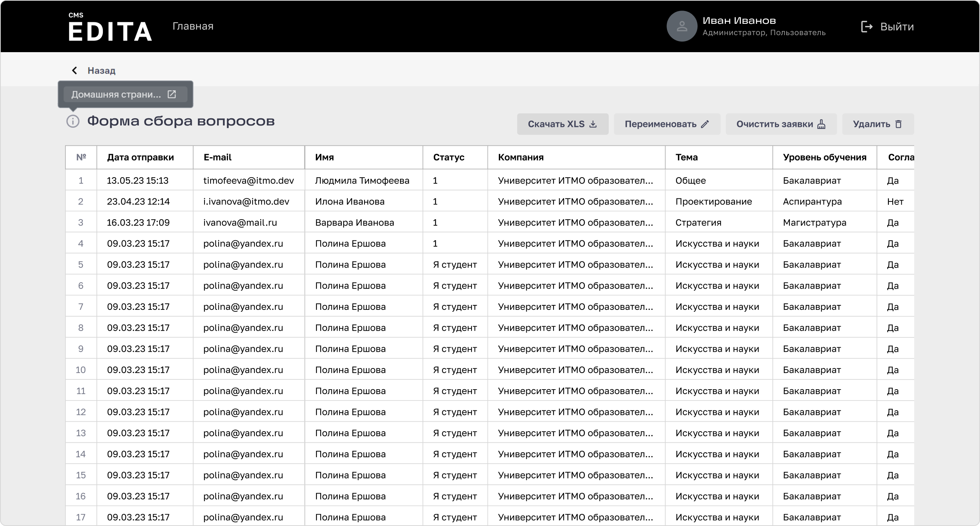Click the EDITA CMS logo
Screen dimensions: 980x526
[x=110, y=26]
